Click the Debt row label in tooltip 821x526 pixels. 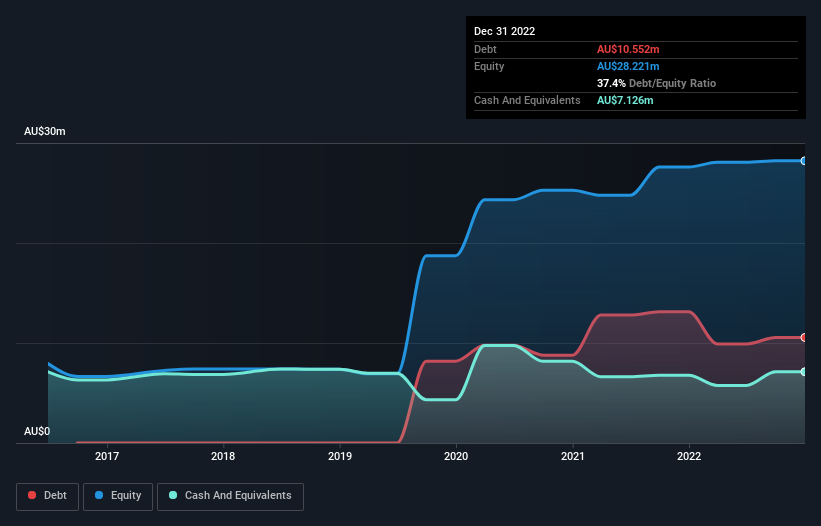pyautogui.click(x=485, y=49)
